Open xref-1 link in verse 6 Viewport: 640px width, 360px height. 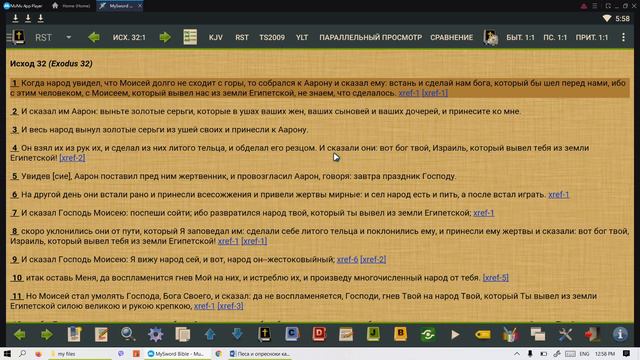pos(558,195)
